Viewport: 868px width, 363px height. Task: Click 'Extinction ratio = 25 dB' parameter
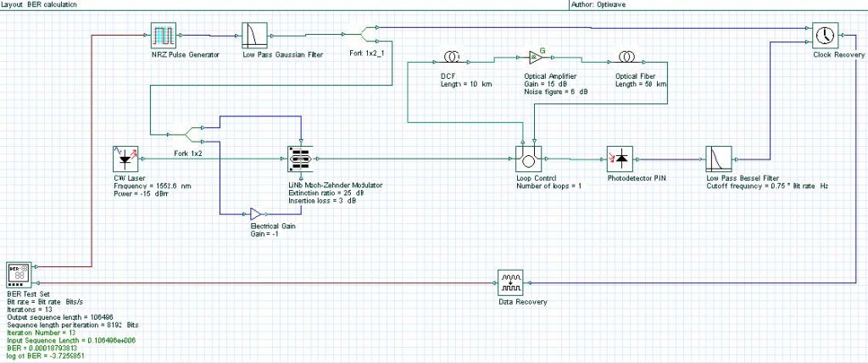(325, 193)
